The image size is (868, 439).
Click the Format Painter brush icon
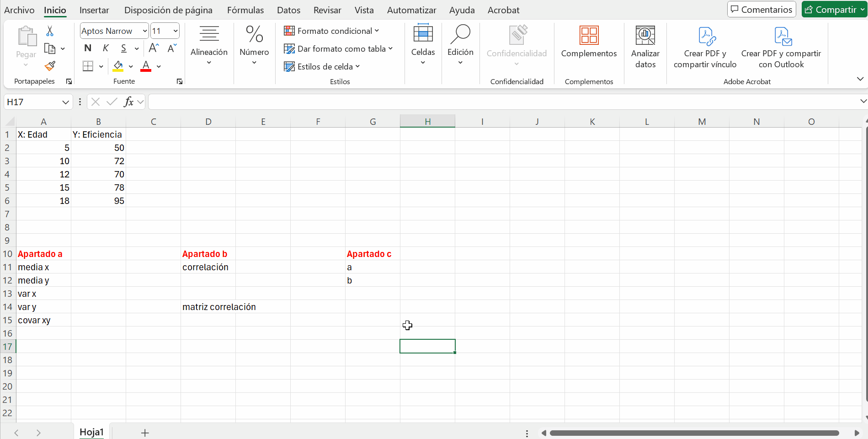[50, 66]
